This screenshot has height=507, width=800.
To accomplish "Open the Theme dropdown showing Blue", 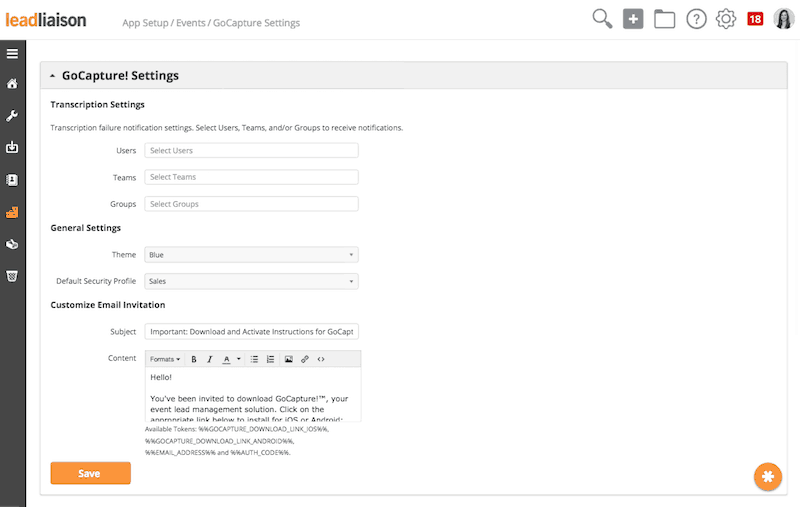I will [x=252, y=255].
